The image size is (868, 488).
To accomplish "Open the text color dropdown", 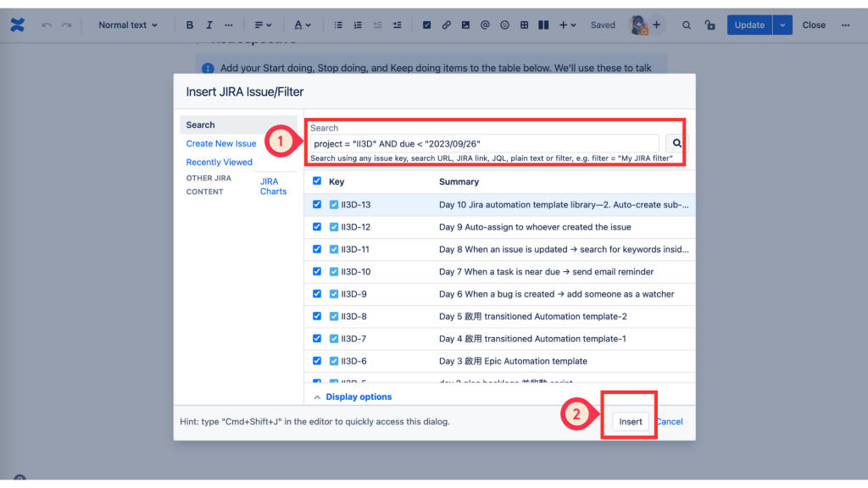I will [303, 25].
